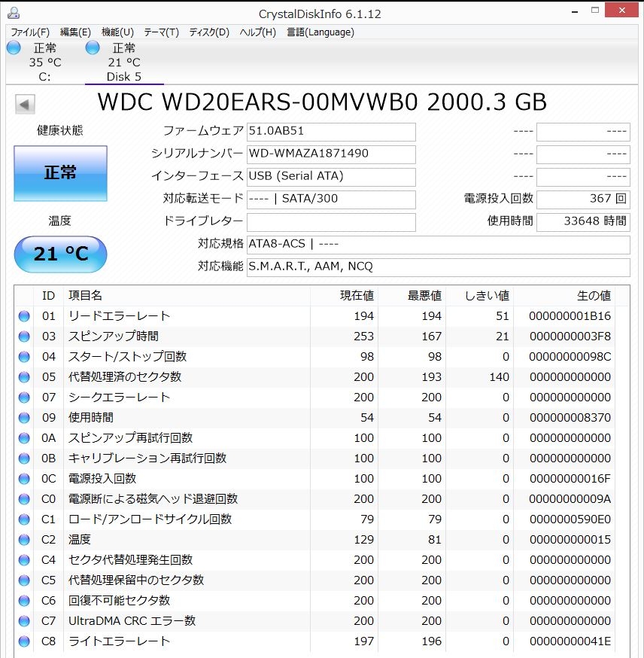Click the empty ドライブレター field
The width and height of the screenshot is (644, 658).
331,222
